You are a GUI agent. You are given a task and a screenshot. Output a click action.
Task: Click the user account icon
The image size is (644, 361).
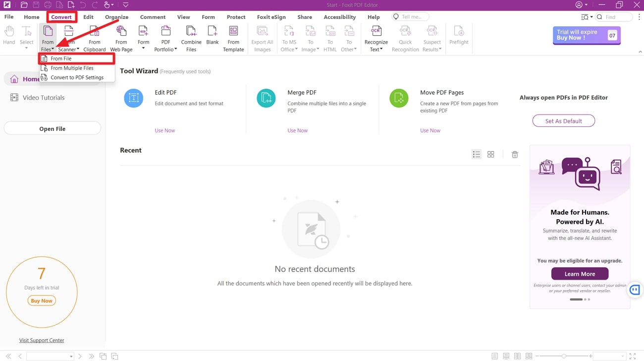[x=579, y=5]
